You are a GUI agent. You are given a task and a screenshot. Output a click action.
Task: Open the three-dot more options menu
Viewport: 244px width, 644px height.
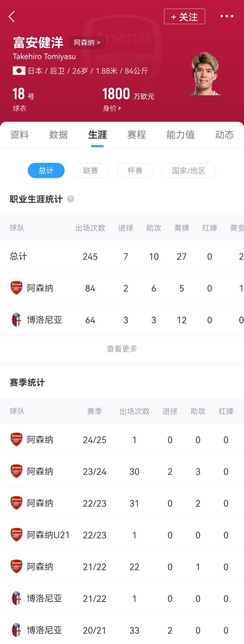tap(226, 16)
